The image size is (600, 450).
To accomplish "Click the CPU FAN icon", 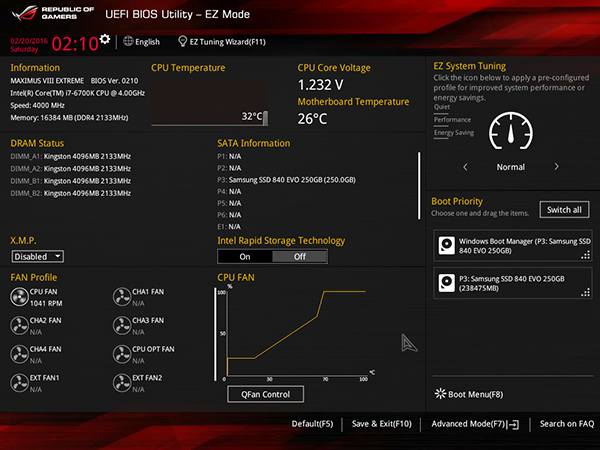I will point(20,297).
